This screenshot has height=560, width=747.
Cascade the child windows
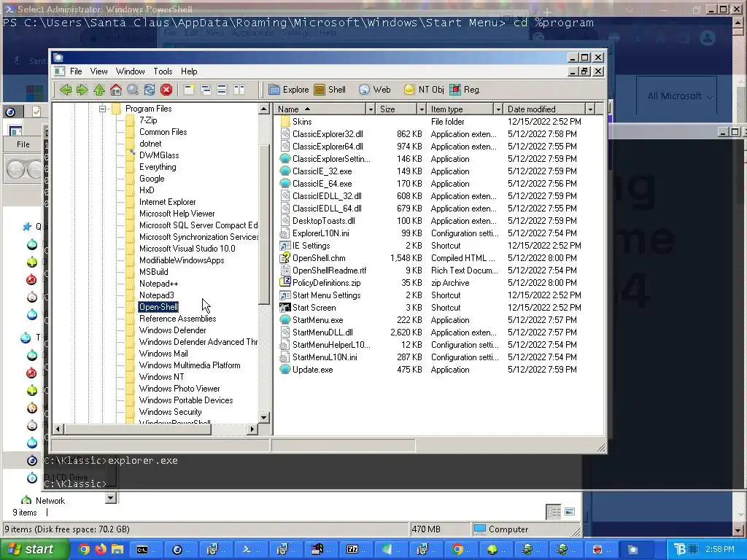click(206, 90)
